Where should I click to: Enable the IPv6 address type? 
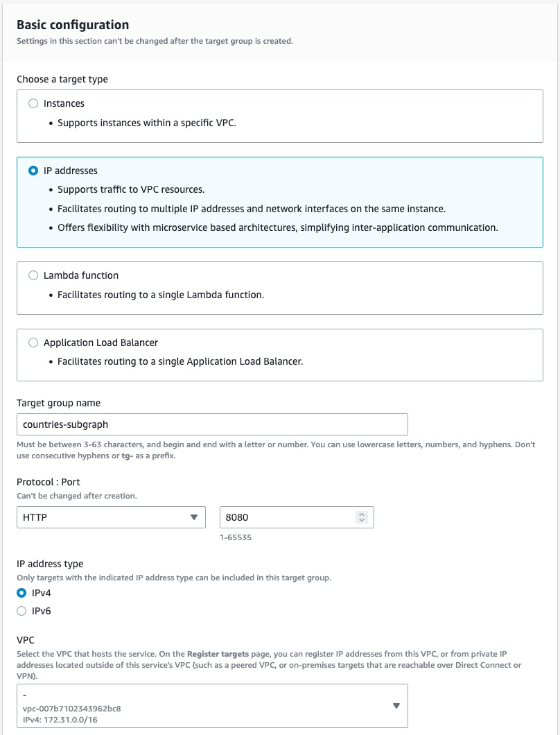(x=21, y=611)
